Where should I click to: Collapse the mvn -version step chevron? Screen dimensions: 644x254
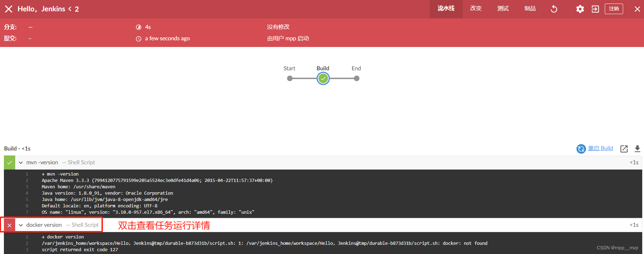pos(21,163)
